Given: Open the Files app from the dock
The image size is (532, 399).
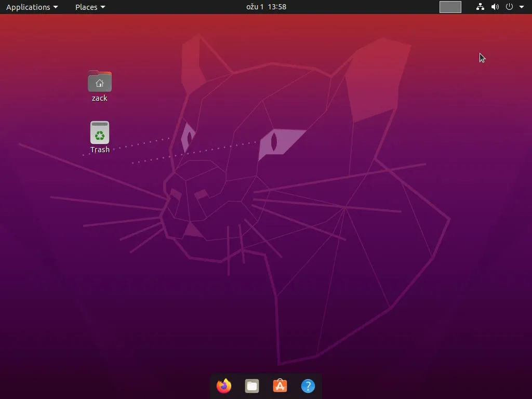Looking at the screenshot, I should (x=251, y=386).
